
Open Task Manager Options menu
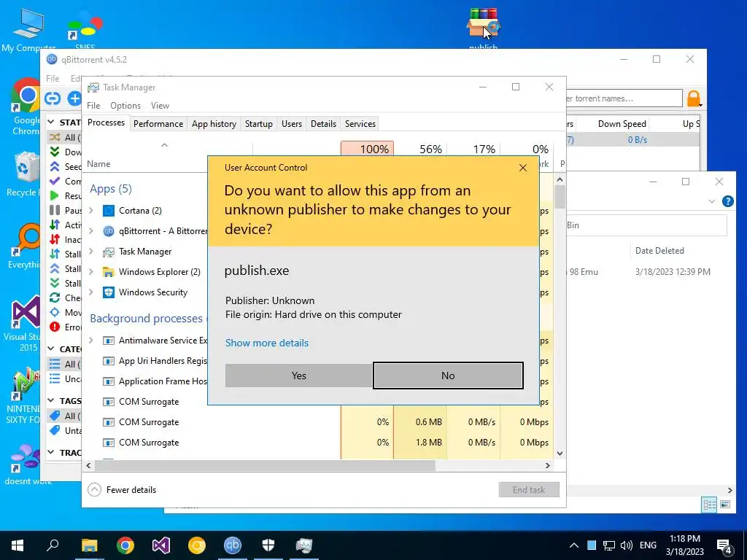(x=125, y=106)
